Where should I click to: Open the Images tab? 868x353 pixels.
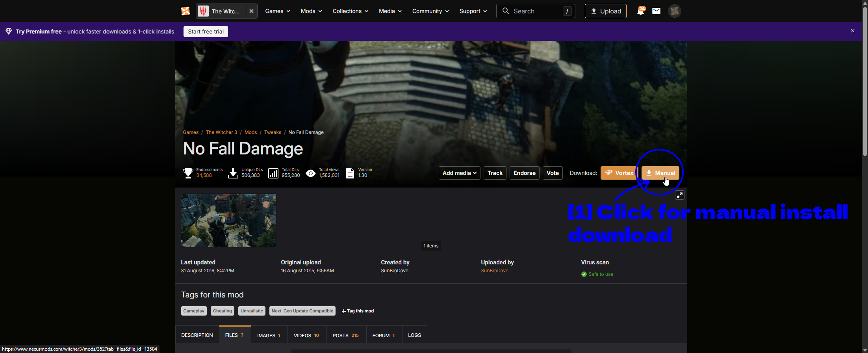(269, 335)
